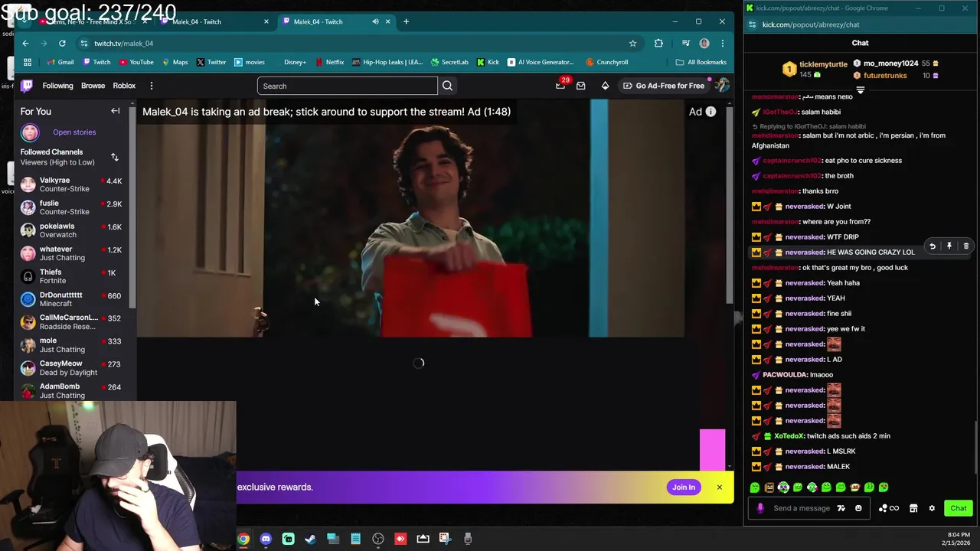Screen dimensions: 980x551
Task: Click the browser back arrow
Action: coord(25,44)
